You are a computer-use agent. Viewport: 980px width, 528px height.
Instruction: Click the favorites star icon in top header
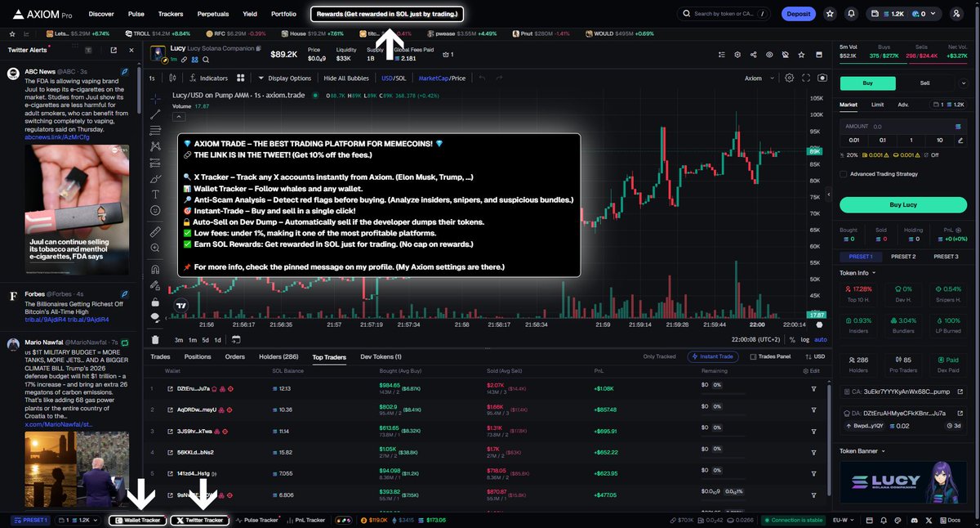[x=831, y=14]
